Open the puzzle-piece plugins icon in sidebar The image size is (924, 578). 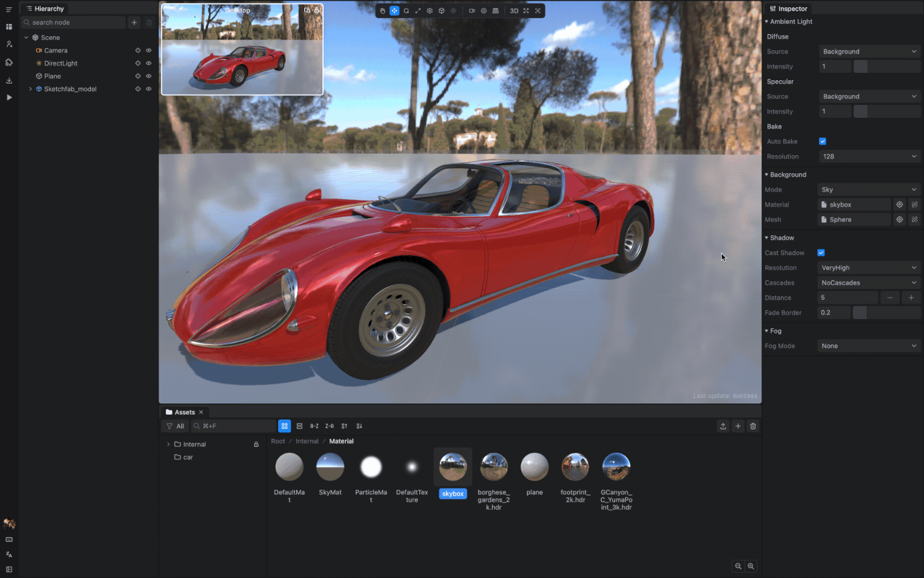point(9,62)
